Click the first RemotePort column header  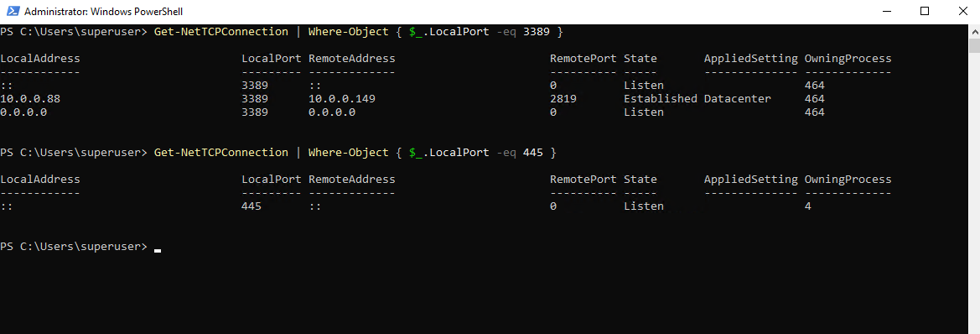(583, 59)
